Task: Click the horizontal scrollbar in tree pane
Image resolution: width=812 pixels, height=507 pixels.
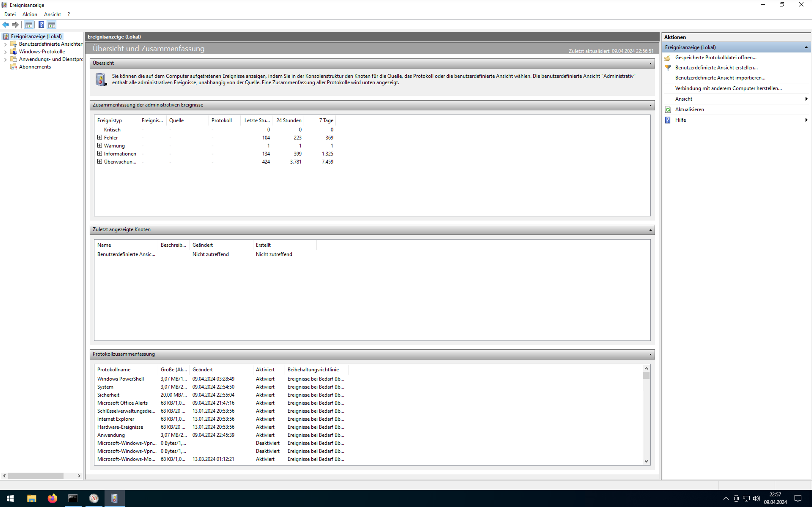Action: coord(36,476)
